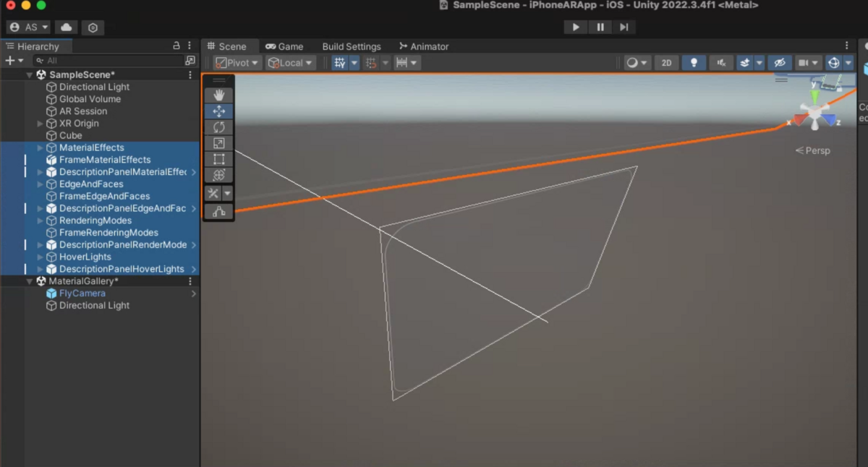Viewport: 868px width, 467px height.
Task: Open the AS account dropdown
Action: point(30,27)
